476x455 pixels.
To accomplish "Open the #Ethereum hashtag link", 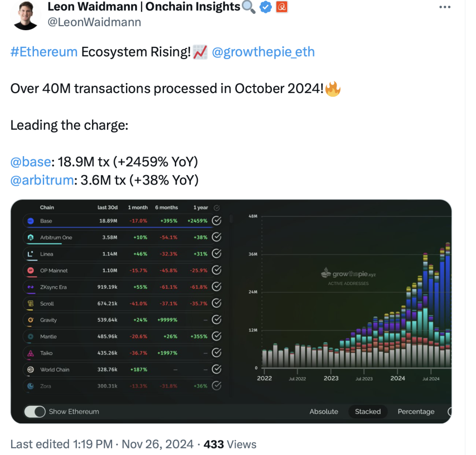I will [x=44, y=52].
